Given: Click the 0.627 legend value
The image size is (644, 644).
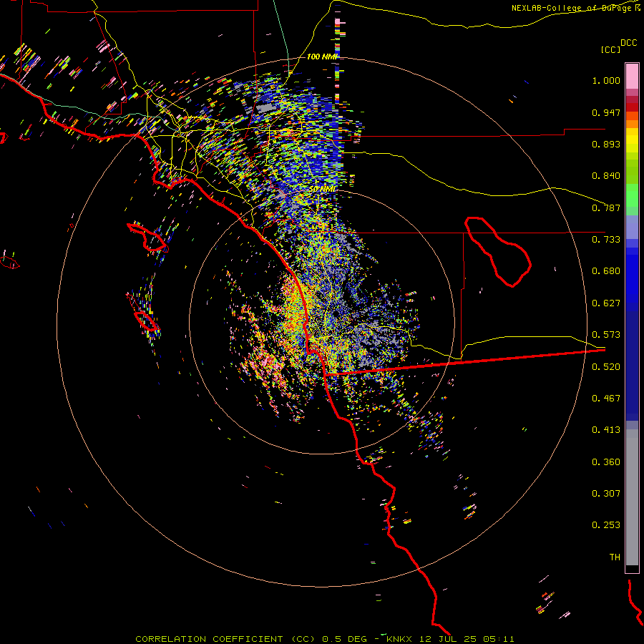Looking at the screenshot, I should pyautogui.click(x=606, y=303).
